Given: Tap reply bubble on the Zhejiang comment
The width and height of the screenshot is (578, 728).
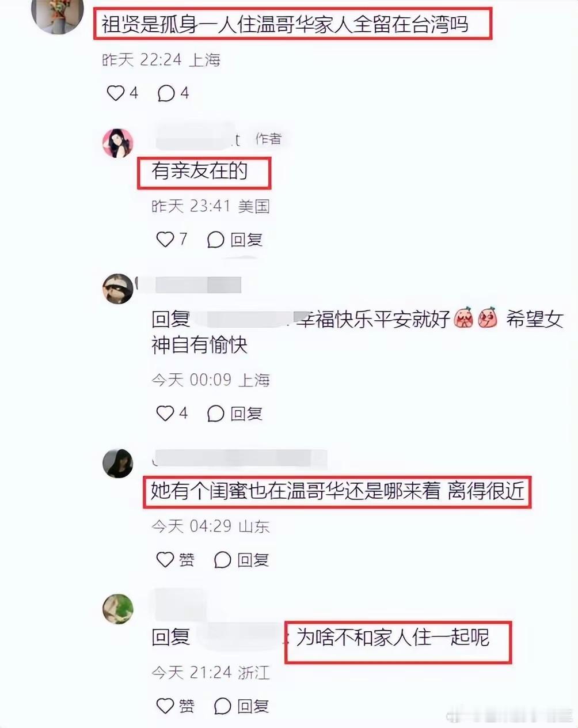Looking at the screenshot, I should pos(222,706).
